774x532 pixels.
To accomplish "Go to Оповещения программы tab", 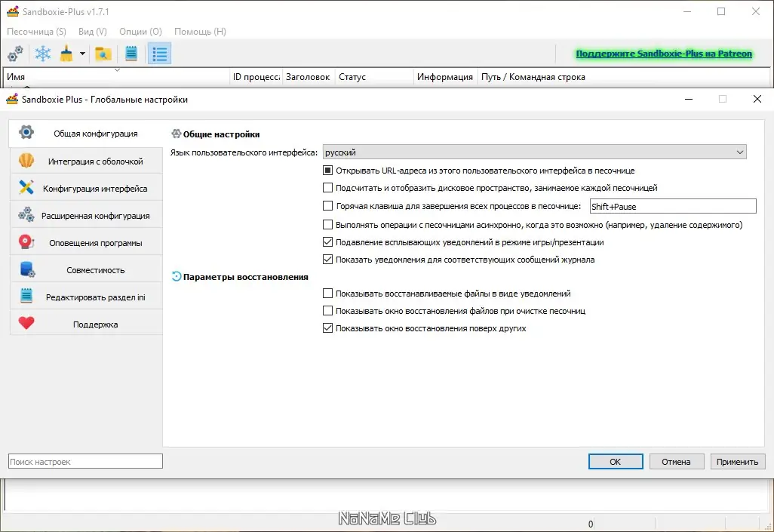I will [x=86, y=242].
